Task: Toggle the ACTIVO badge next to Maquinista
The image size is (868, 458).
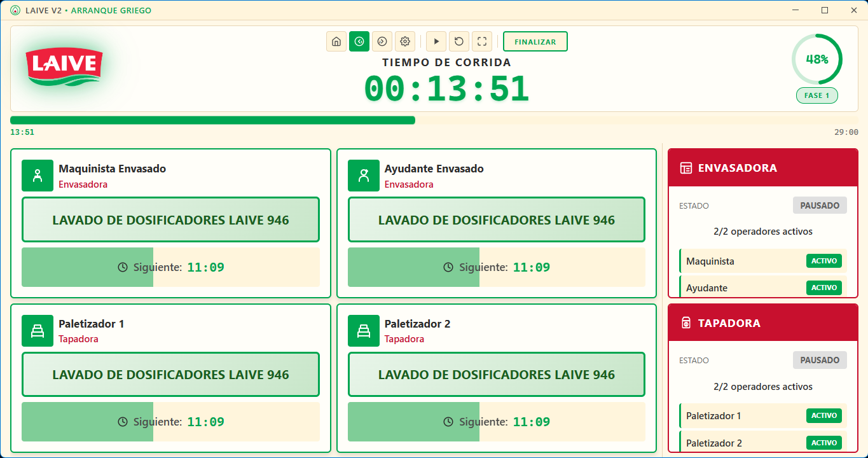Action: click(823, 261)
